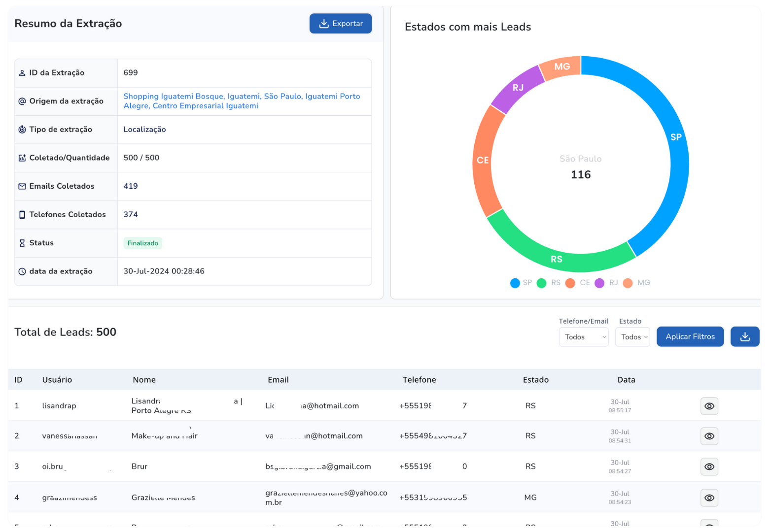Click the clock icon beside data da extração
This screenshot has width=769, height=532.
click(22, 271)
